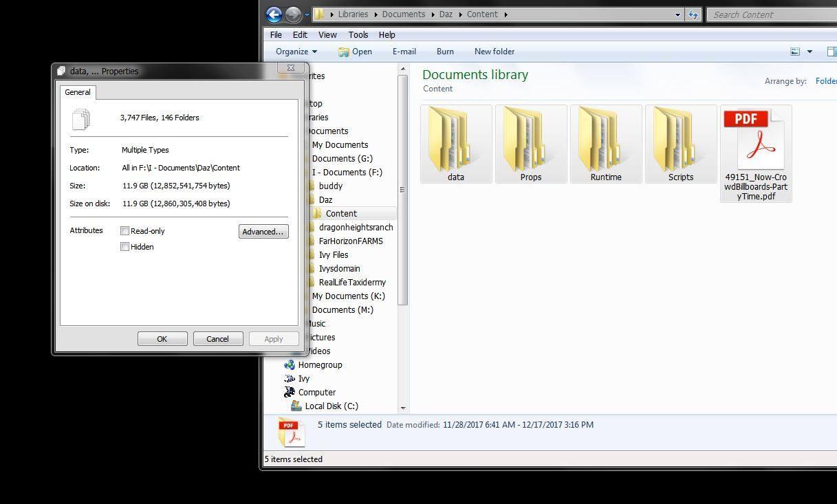Screen dimensions: 837x504
Task: Select My Documents (K:) in tree
Action: (348, 296)
